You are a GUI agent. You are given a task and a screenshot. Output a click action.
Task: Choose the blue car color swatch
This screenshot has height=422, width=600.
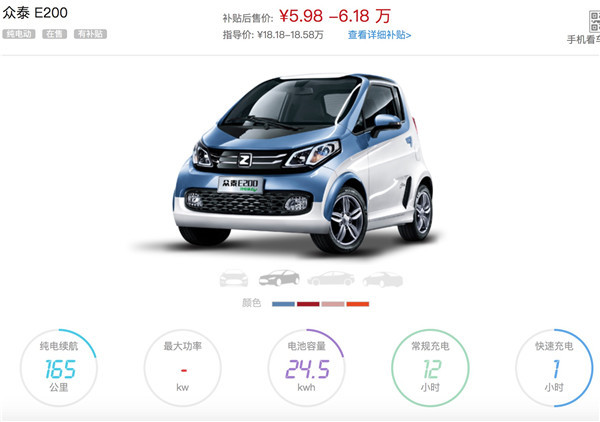[283, 304]
